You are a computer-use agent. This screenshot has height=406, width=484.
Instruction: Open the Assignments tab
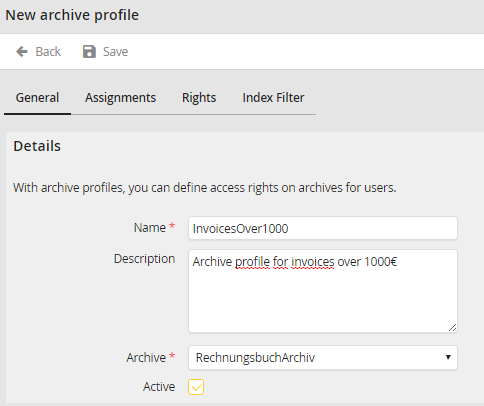[x=120, y=98]
